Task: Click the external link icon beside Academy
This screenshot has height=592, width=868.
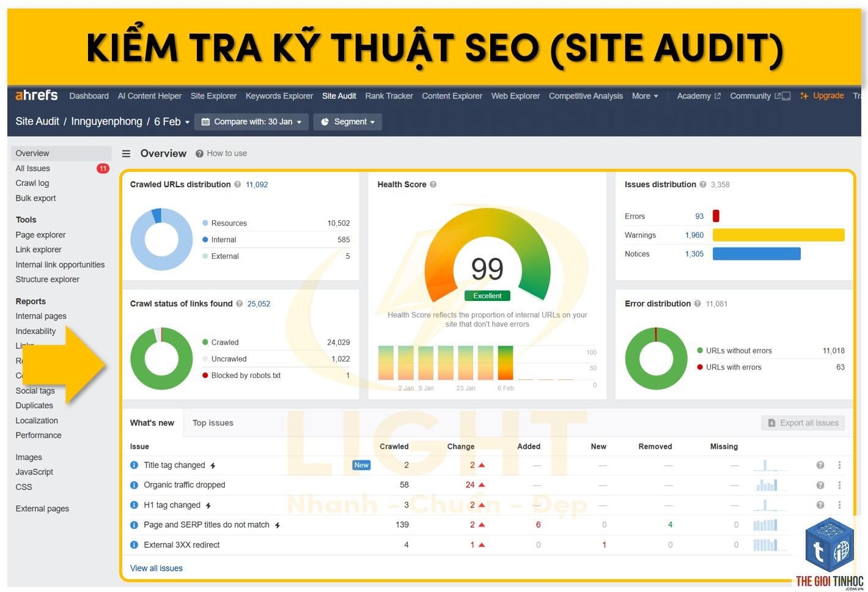Action: click(x=718, y=96)
